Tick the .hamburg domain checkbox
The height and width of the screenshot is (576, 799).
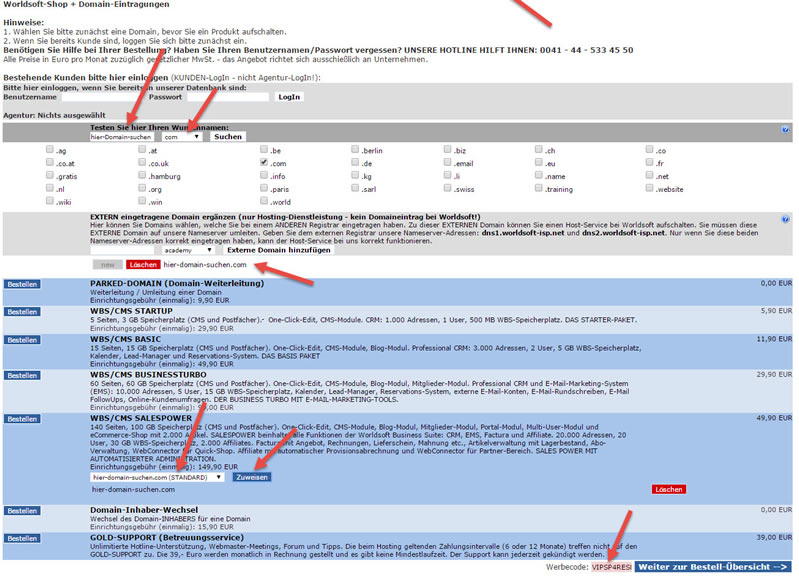pos(142,175)
